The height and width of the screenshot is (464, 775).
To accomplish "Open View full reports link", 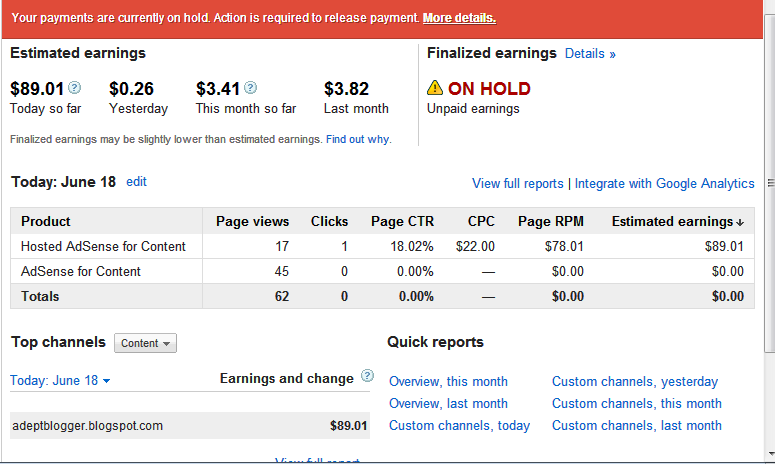I will pyautogui.click(x=517, y=184).
